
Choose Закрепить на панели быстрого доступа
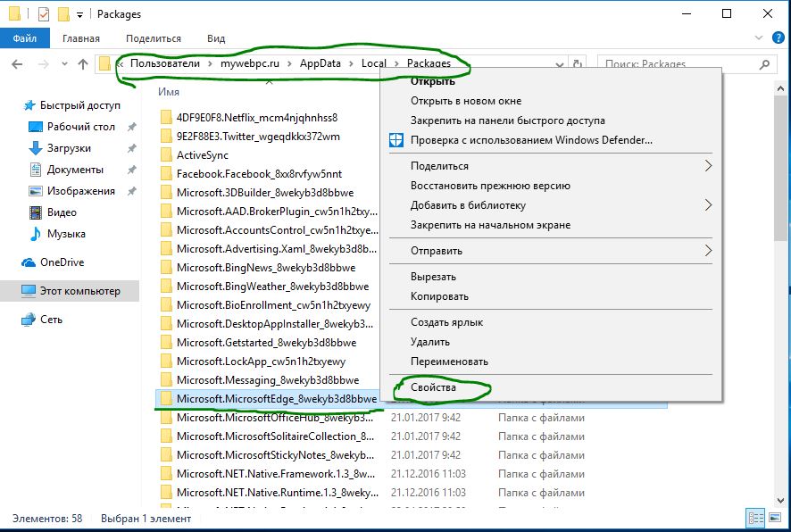(550, 121)
